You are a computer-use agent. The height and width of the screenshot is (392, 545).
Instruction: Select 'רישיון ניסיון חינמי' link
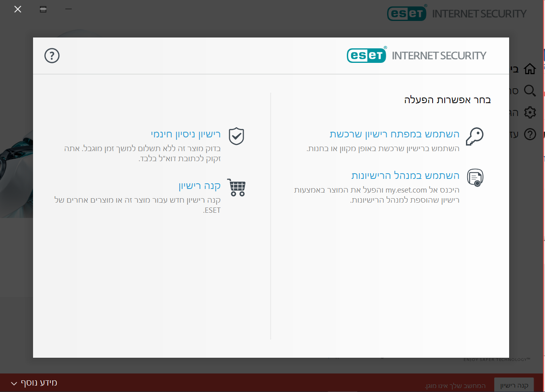186,134
